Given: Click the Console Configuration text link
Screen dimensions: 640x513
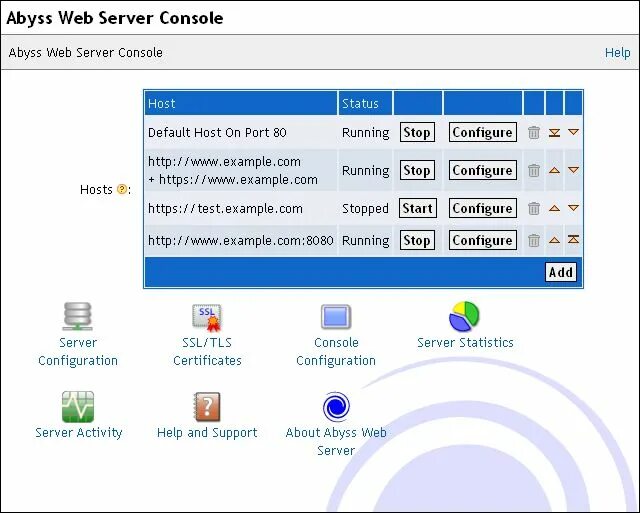Looking at the screenshot, I should 336,351.
